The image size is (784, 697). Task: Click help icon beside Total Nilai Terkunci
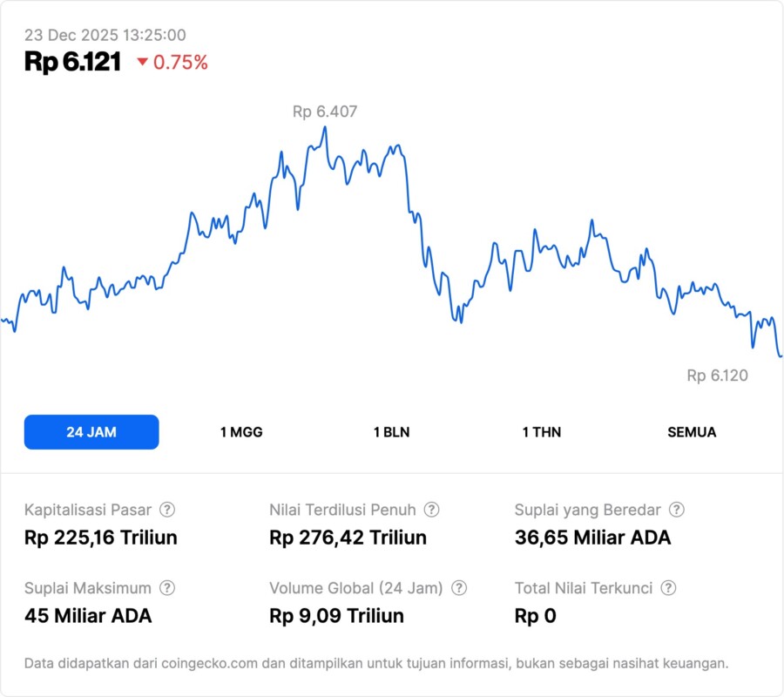click(668, 588)
